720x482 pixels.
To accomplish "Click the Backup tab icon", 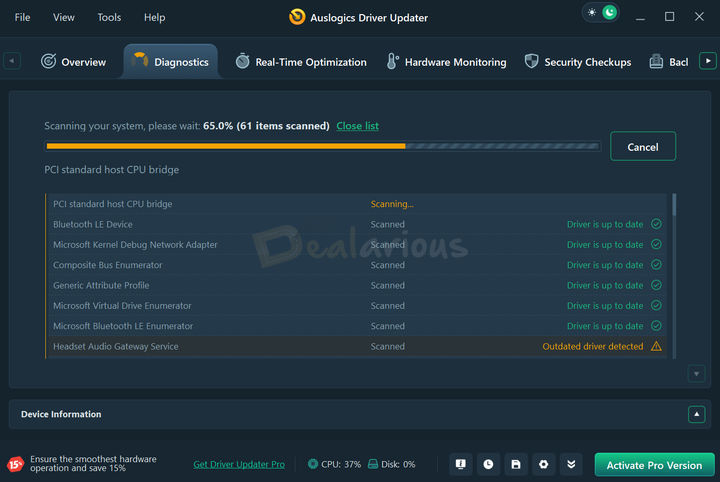I will pyautogui.click(x=656, y=61).
